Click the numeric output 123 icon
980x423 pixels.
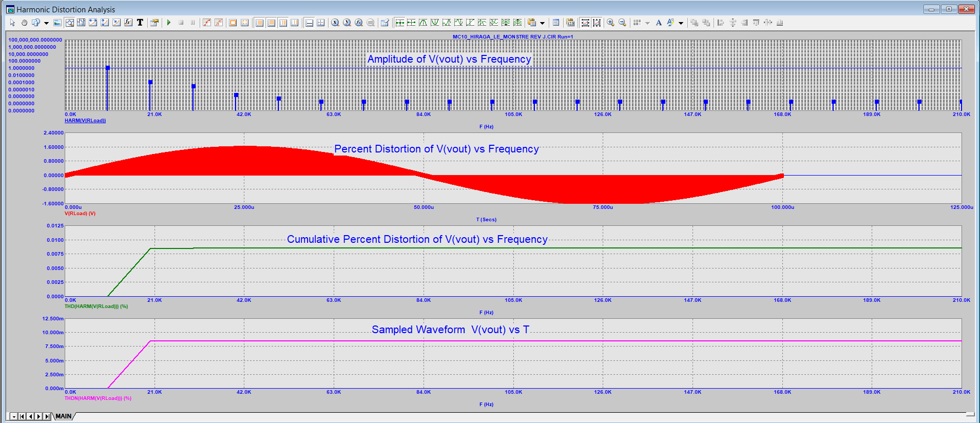pyautogui.click(x=570, y=23)
